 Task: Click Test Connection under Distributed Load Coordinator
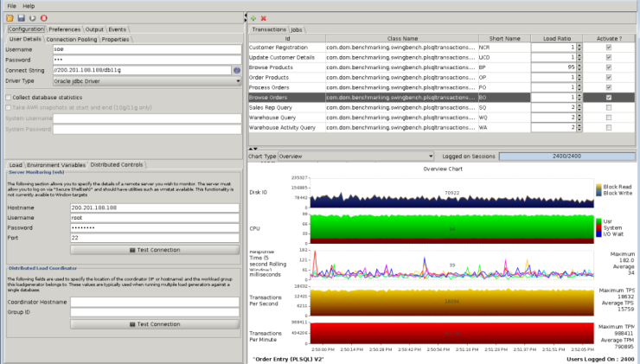[x=154, y=323]
